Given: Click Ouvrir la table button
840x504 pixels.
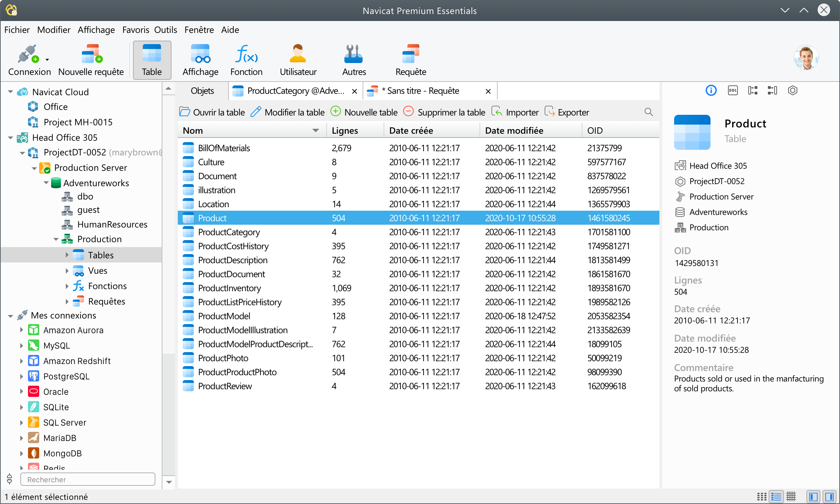Looking at the screenshot, I should (212, 112).
